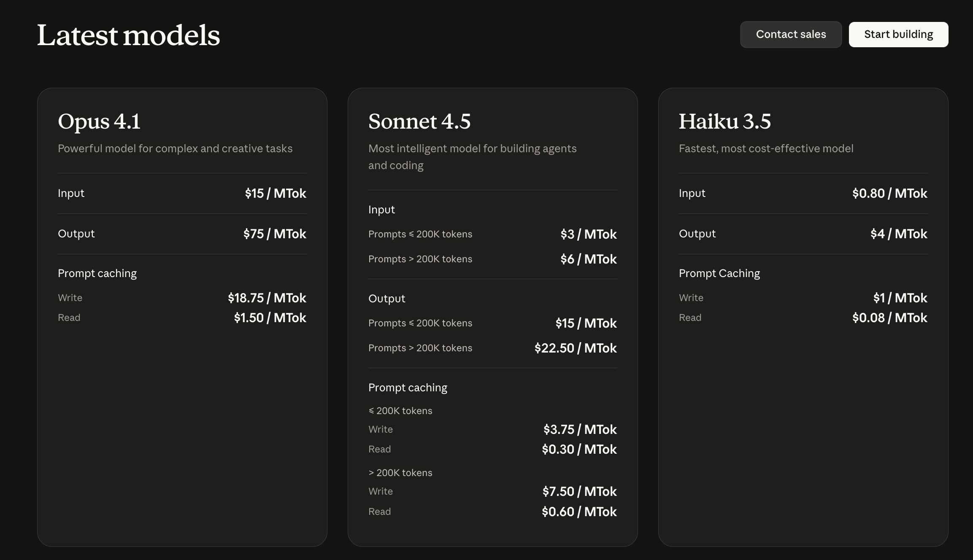This screenshot has width=973, height=560.
Task: Click Haiku's Prompt Caching label
Action: [719, 273]
